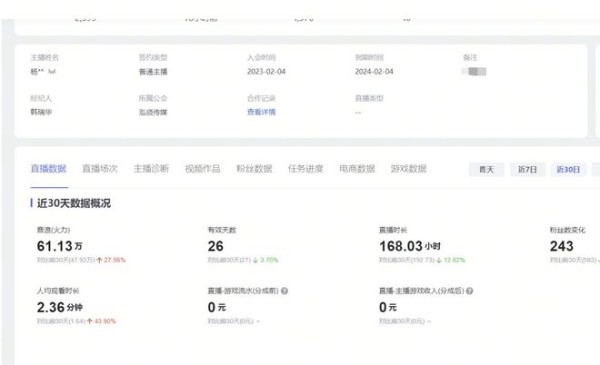This screenshot has height=365, width=600.
Task: Select the 近30日 time range
Action: pyautogui.click(x=568, y=169)
